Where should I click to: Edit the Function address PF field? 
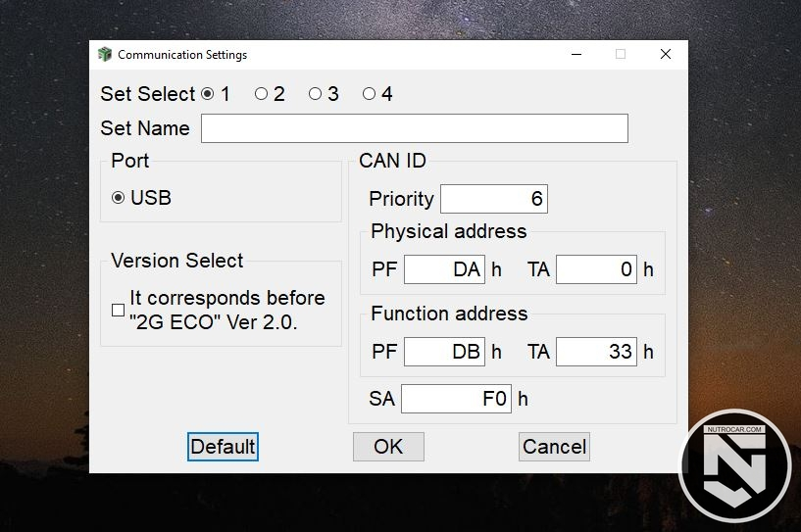click(x=443, y=352)
